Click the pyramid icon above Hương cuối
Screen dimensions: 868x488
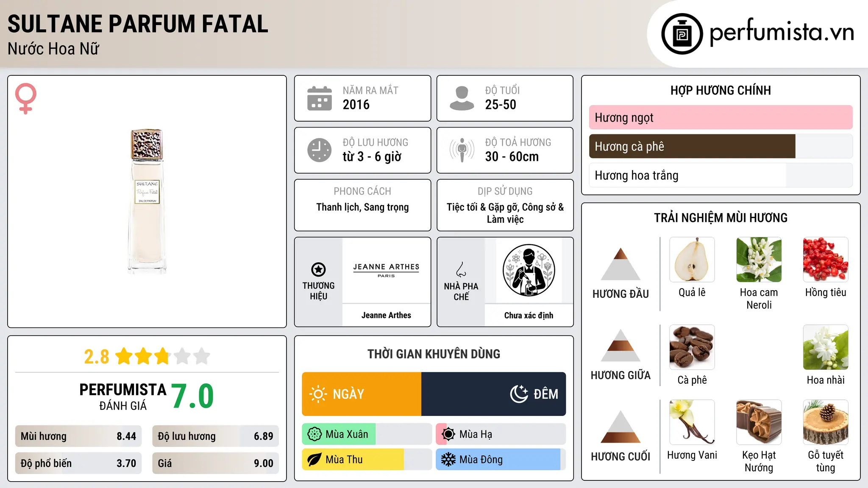click(x=620, y=427)
